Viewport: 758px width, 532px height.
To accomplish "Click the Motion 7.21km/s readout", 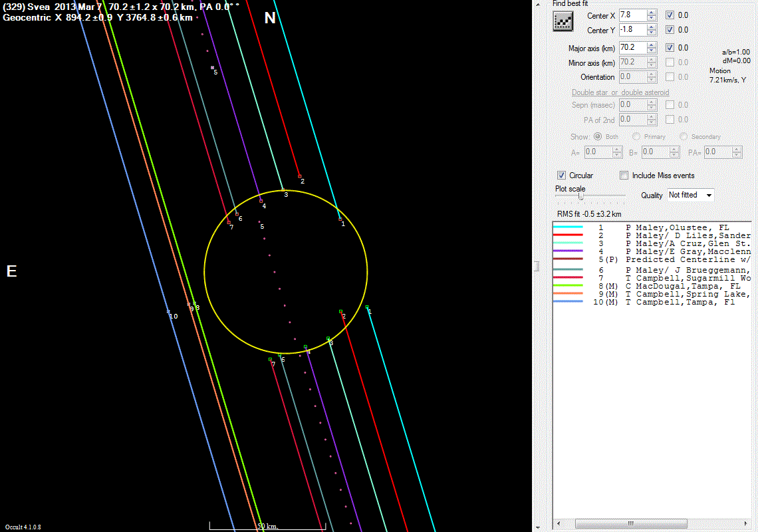I will pos(727,75).
